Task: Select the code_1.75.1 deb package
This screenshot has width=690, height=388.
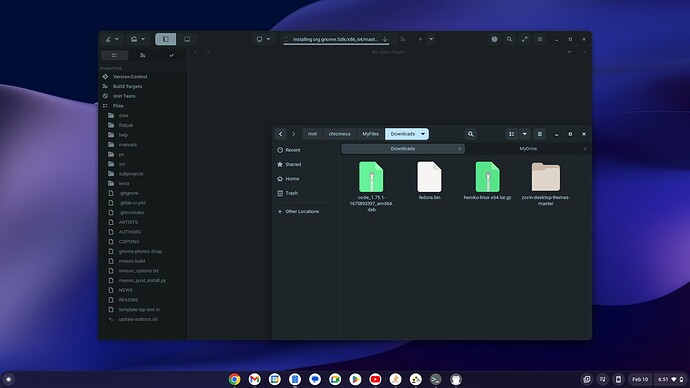Action: (371, 187)
